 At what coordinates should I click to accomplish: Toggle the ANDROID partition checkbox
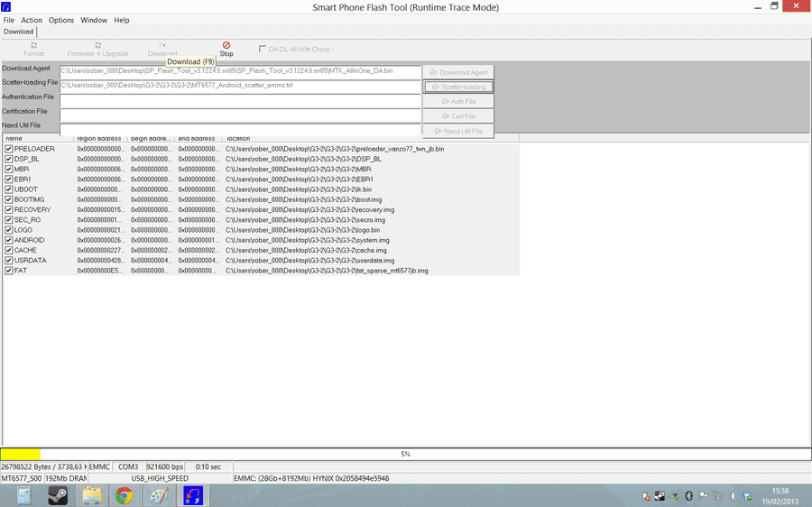(x=9, y=240)
